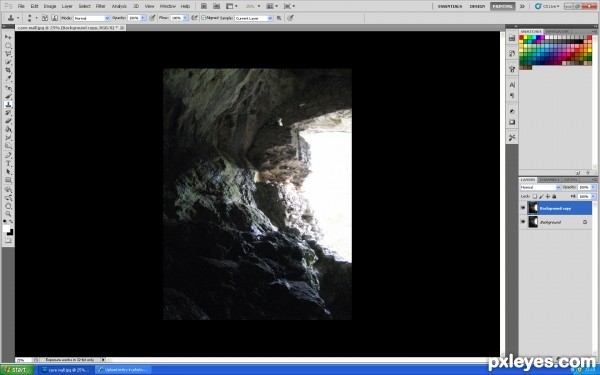This screenshot has width=600, height=375.
Task: Click the foreground color swatch in toolbox
Action: pyautogui.click(x=7, y=228)
